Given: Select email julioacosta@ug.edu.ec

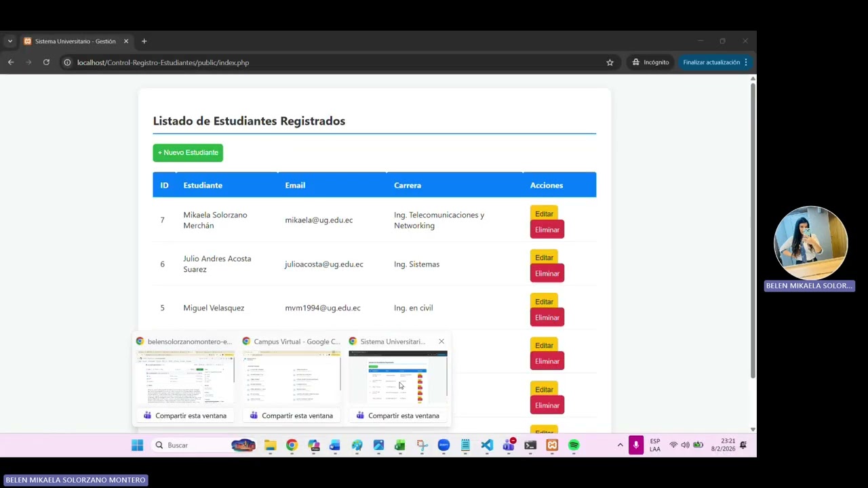Looking at the screenshot, I should [324, 264].
